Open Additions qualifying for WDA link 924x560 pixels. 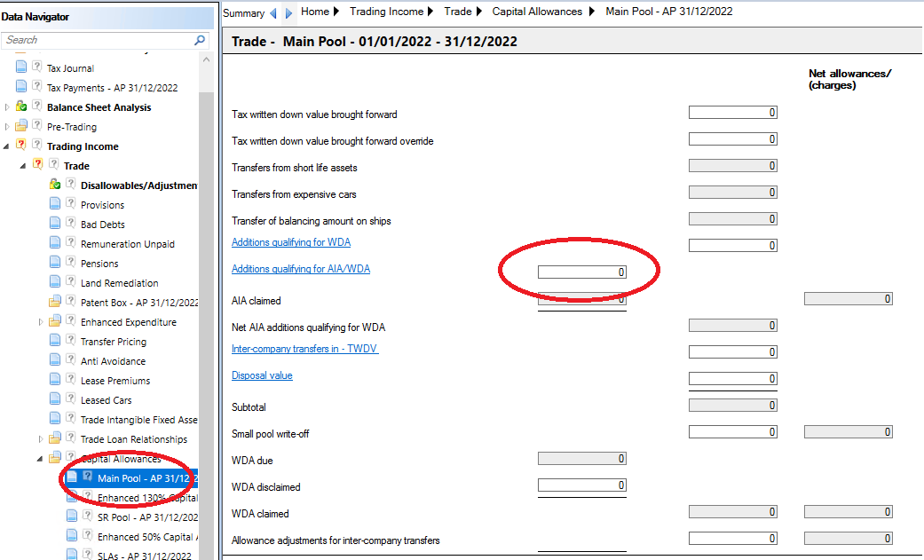point(291,242)
